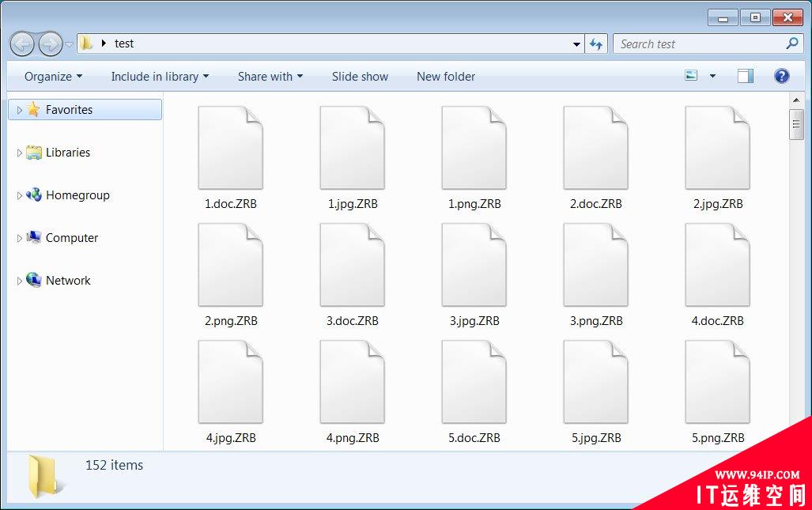Expand the Network tree node
The image size is (812, 510).
(x=19, y=281)
